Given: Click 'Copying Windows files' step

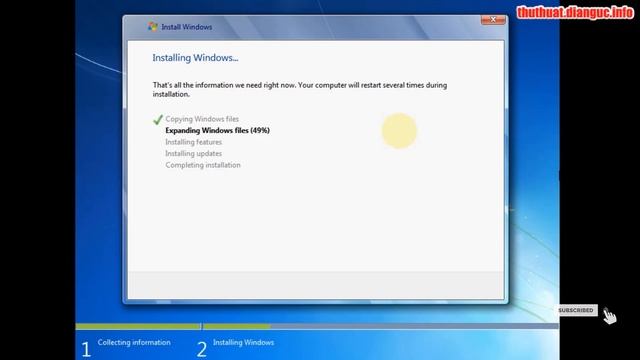Looking at the screenshot, I should [x=202, y=119].
